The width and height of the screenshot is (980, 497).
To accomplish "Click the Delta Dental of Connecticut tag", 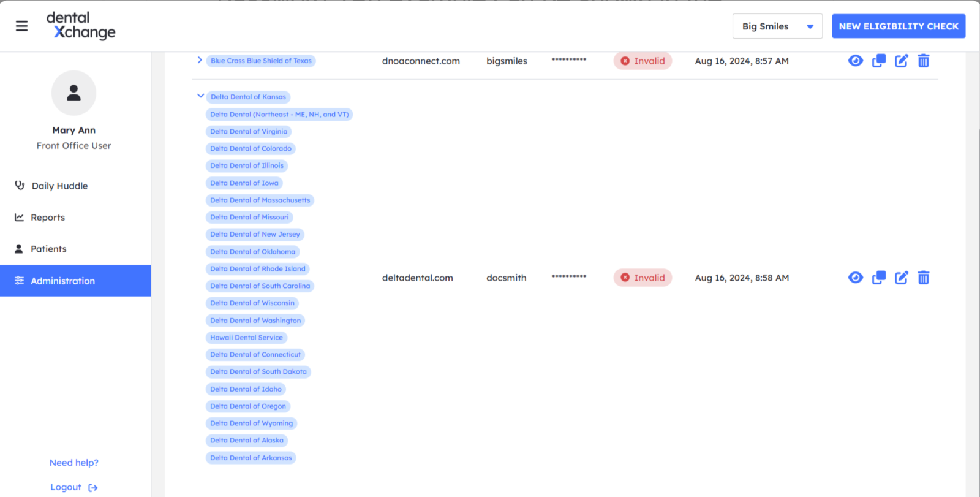I will [x=255, y=355].
